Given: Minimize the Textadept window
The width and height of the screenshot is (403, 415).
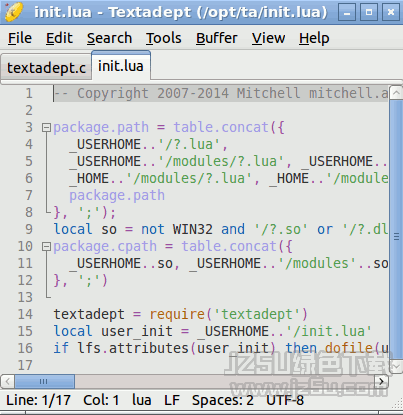Looking at the screenshot, I should (347, 12).
